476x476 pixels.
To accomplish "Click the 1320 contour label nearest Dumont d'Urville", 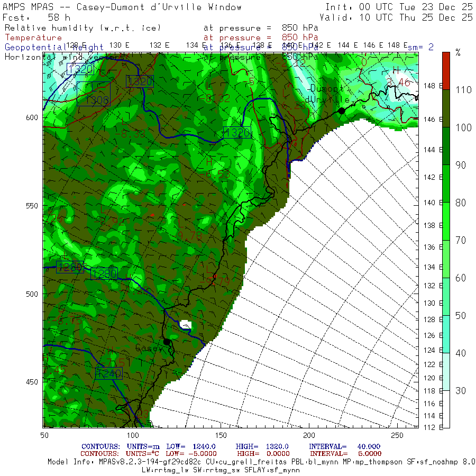I will tap(237, 132).
